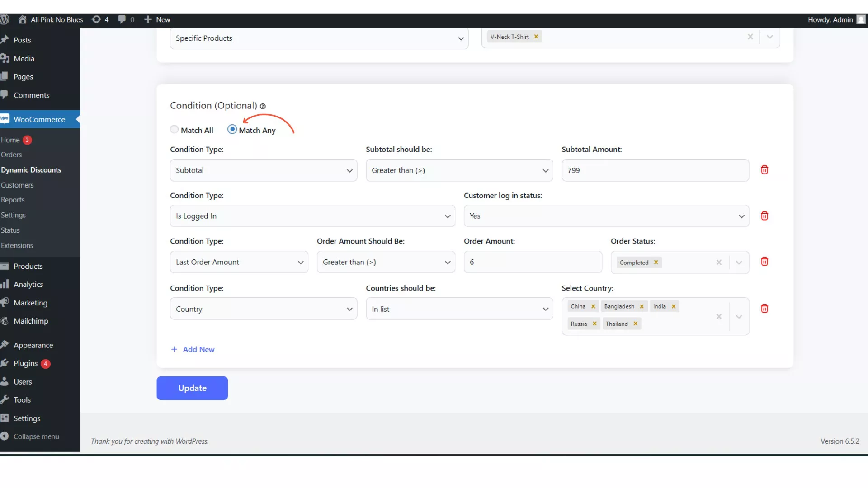Click the Add New condition button
The image size is (868, 488).
click(x=192, y=349)
